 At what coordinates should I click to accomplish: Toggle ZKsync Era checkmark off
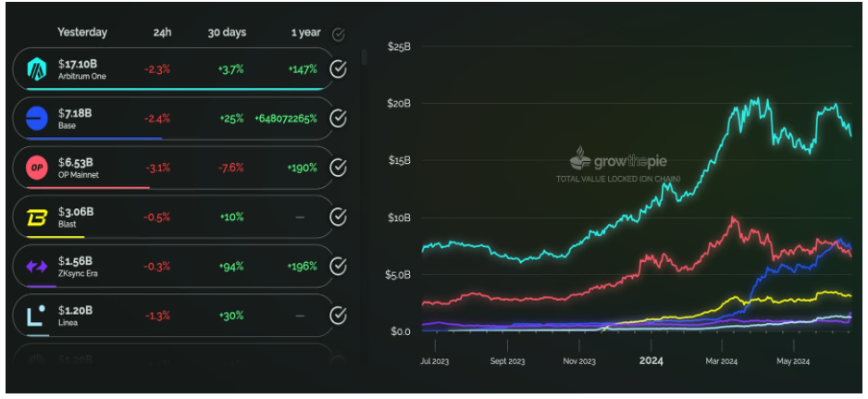[x=339, y=267]
